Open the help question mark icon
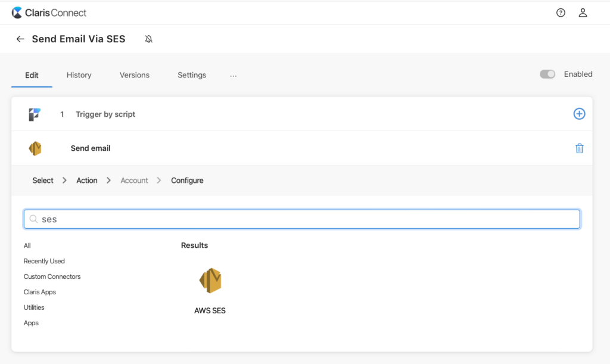Screen dimensions: 610x364 561,13
